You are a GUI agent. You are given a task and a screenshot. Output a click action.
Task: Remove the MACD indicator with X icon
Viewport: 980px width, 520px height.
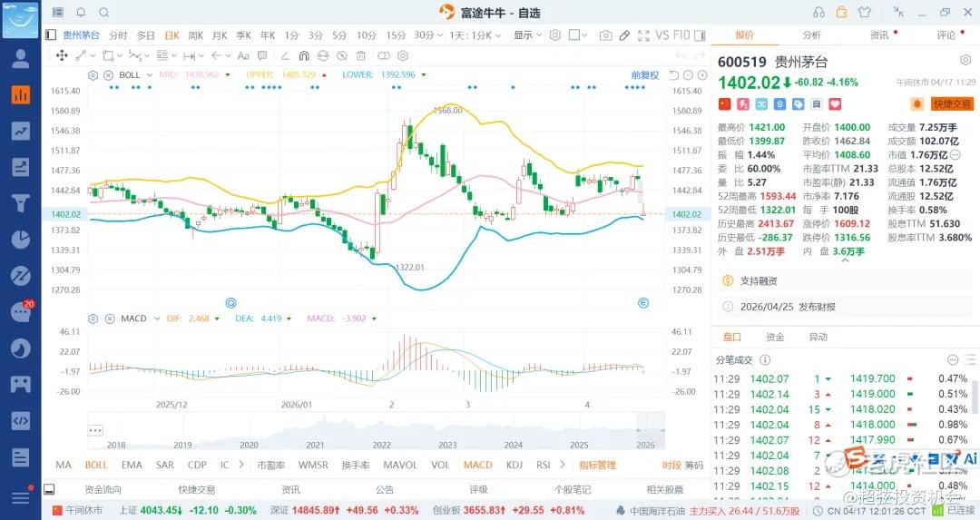tap(108, 319)
